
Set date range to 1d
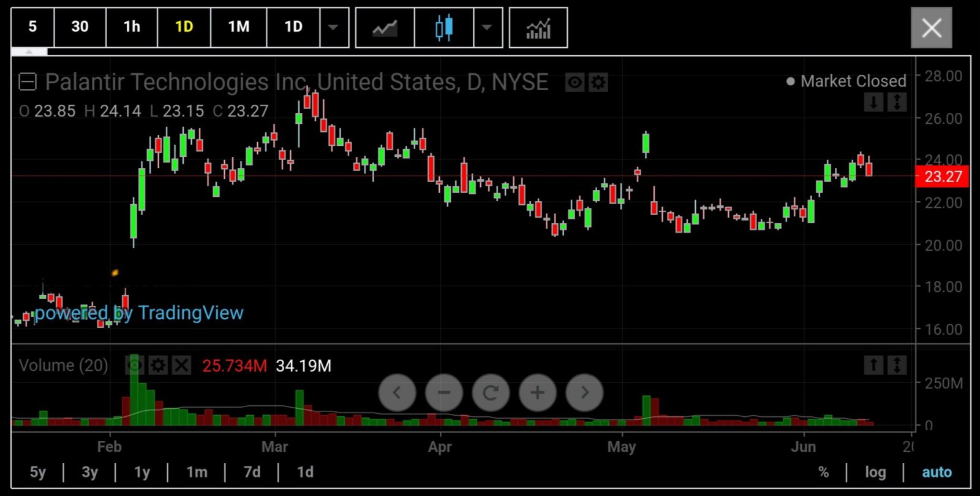[x=305, y=472]
